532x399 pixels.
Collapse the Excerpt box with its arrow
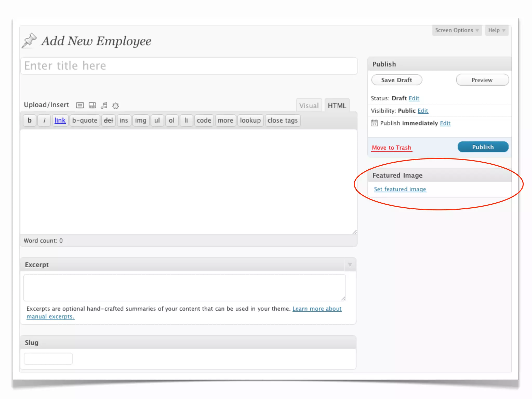[x=350, y=265]
